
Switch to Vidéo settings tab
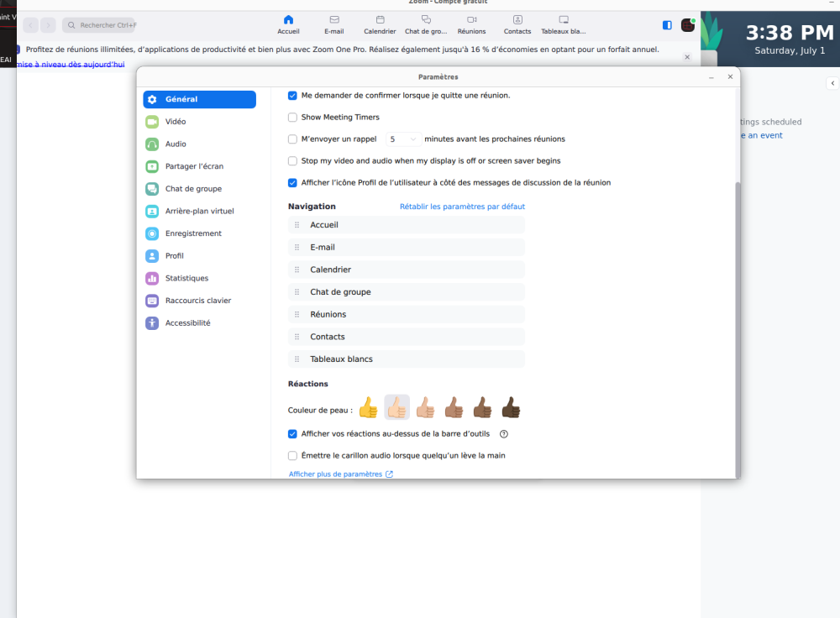pyautogui.click(x=199, y=122)
